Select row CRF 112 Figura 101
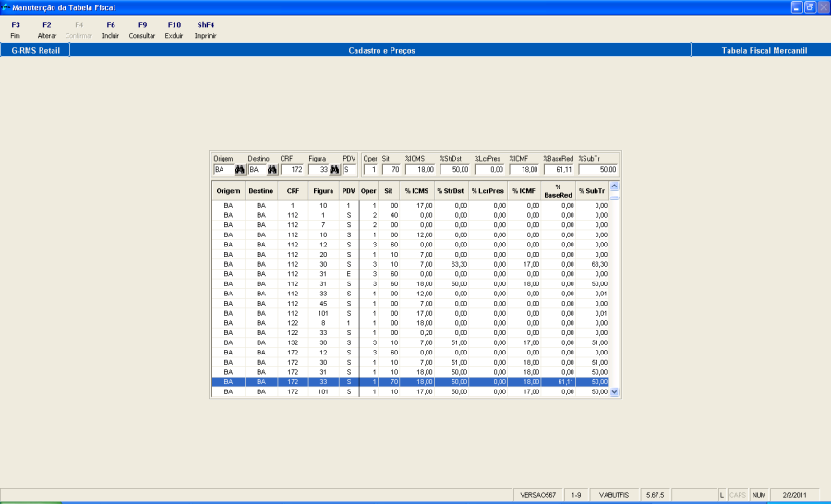Image resolution: width=831 pixels, height=504 pixels. coord(410,313)
